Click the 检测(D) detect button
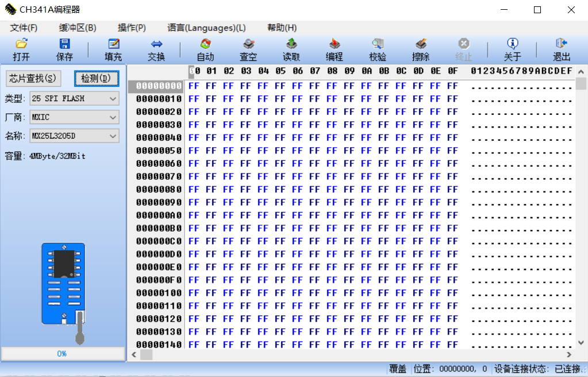This screenshot has width=588, height=377. tap(97, 78)
